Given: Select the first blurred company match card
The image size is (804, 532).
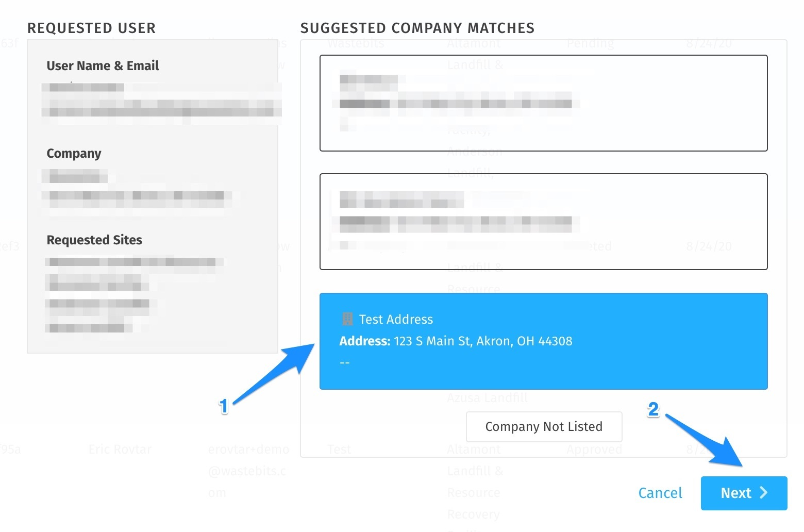Looking at the screenshot, I should 544,103.
